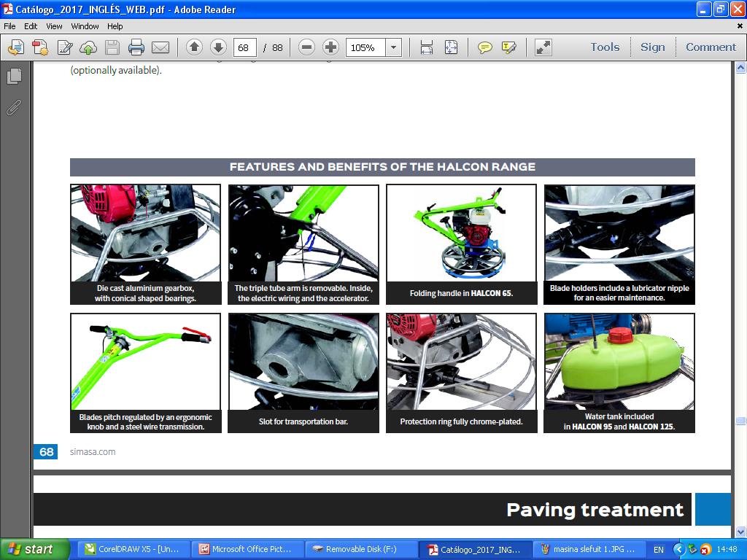The height and width of the screenshot is (560, 747).
Task: Click the 105% zoom level field
Action: click(365, 47)
